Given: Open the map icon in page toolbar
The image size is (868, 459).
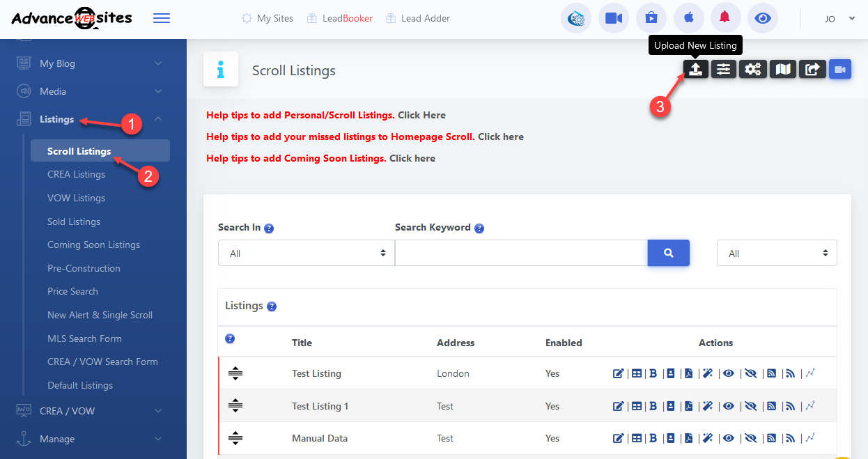Looking at the screenshot, I should (x=784, y=69).
